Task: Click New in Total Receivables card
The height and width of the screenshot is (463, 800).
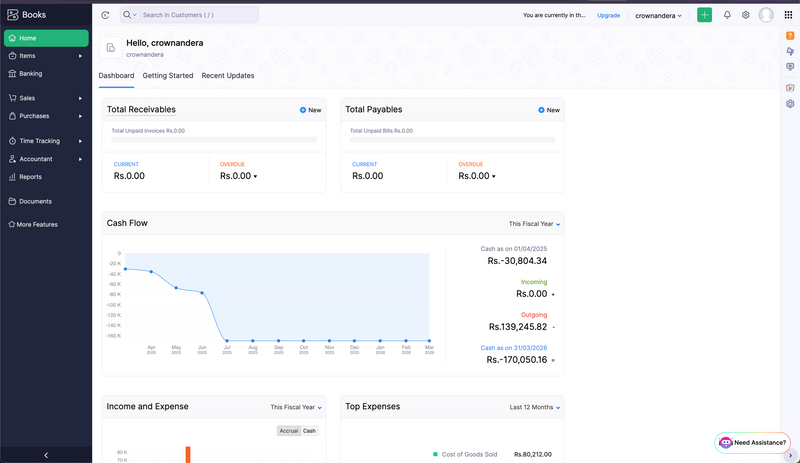Action: (x=310, y=110)
